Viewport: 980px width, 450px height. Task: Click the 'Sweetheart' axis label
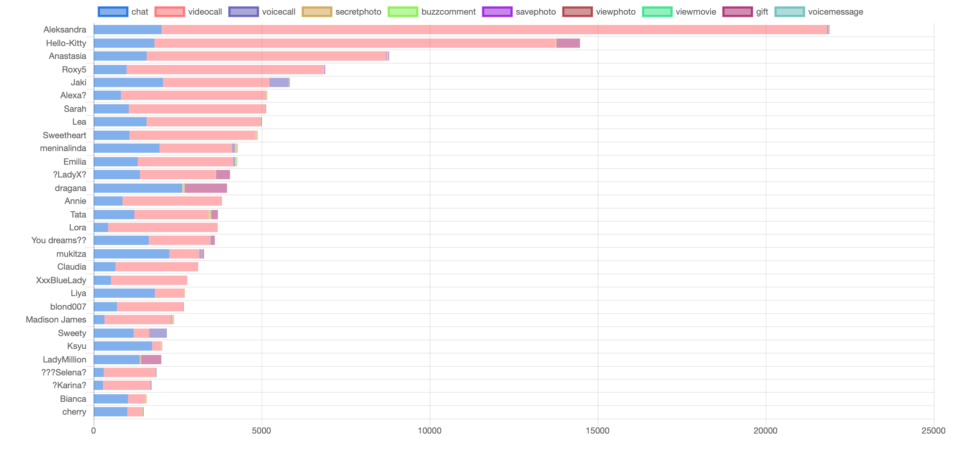pyautogui.click(x=65, y=135)
